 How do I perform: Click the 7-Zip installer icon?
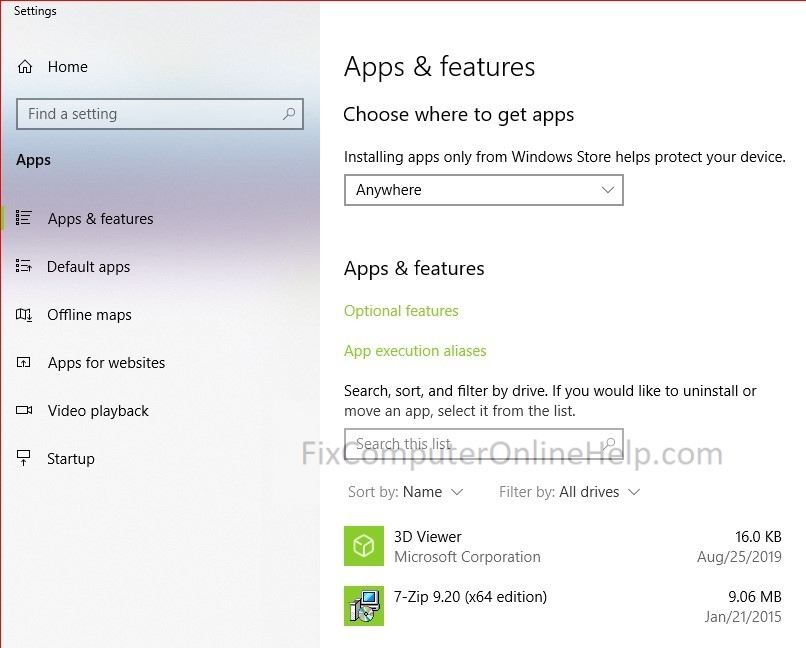tap(364, 606)
